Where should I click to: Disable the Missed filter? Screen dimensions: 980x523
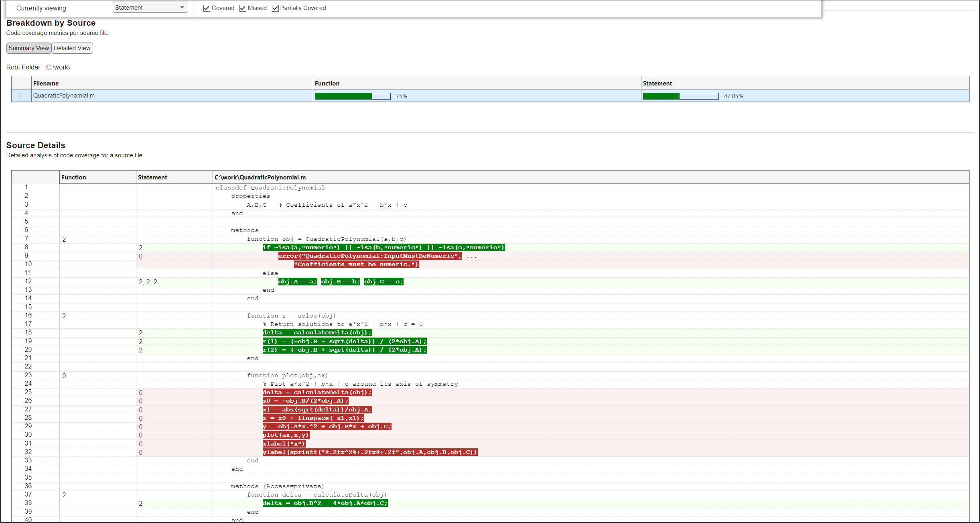243,8
